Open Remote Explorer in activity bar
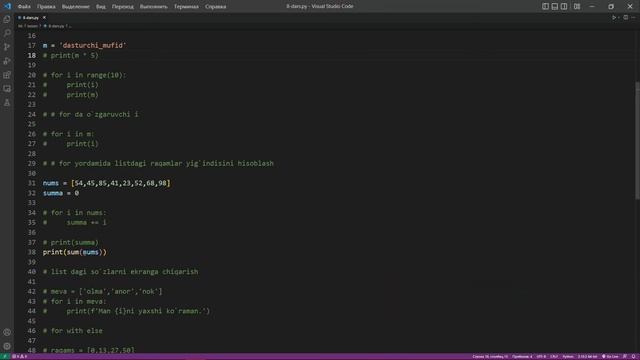The image size is (640, 360). tap(7, 89)
